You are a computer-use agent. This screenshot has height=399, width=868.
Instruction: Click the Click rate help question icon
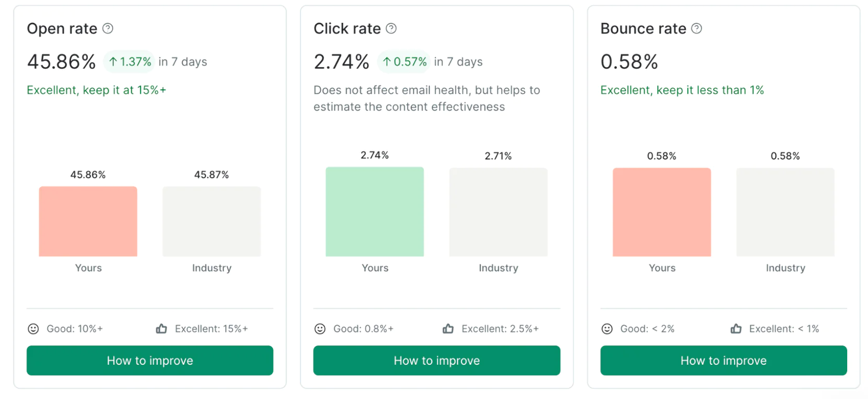point(391,29)
